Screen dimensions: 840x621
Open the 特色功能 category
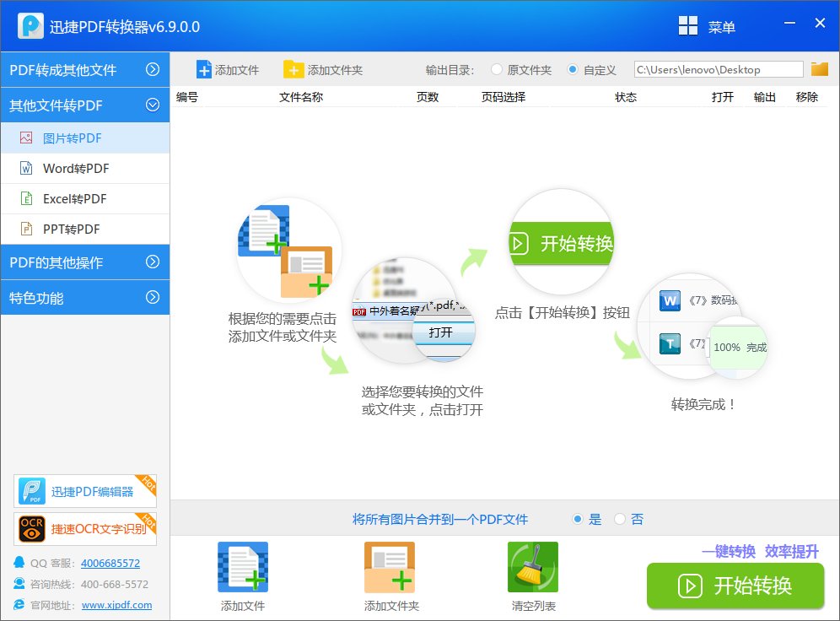tap(85, 297)
